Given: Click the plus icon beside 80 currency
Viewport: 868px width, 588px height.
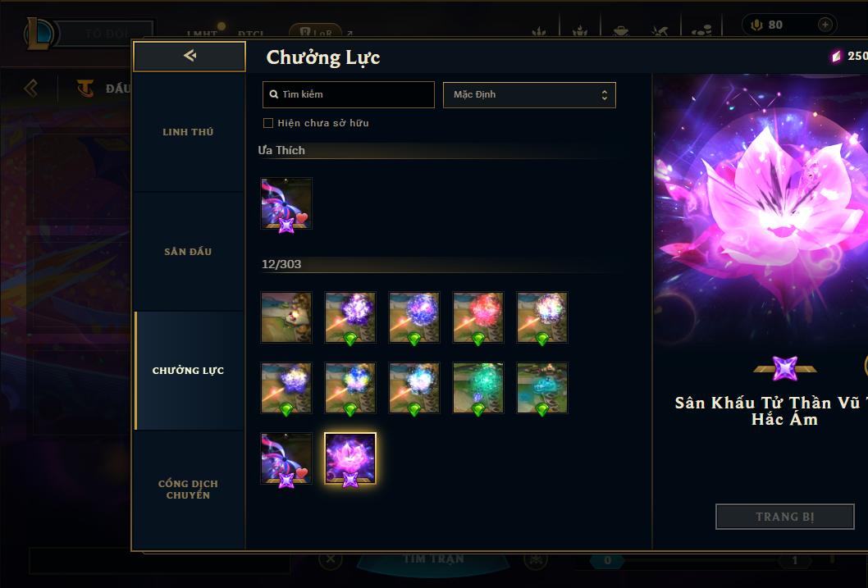Looking at the screenshot, I should pos(825,25).
